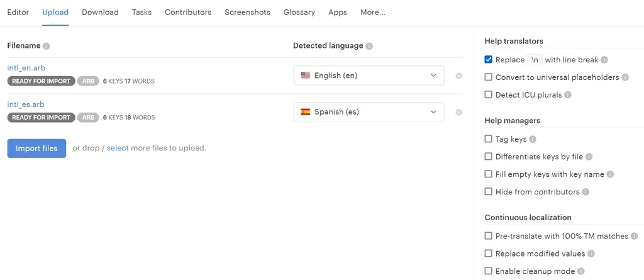Click help icon beside Hide from contributors

pyautogui.click(x=586, y=192)
